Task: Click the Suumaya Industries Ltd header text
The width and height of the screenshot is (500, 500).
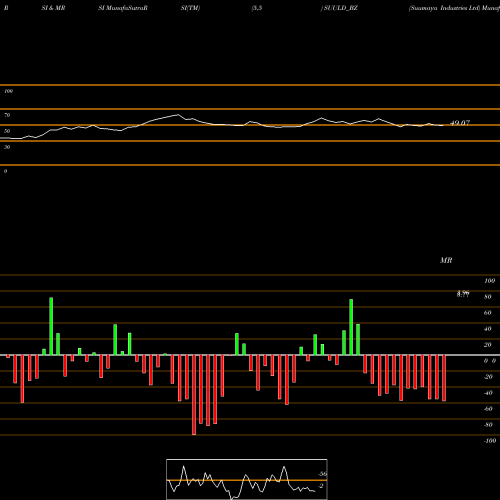Action: click(x=444, y=8)
